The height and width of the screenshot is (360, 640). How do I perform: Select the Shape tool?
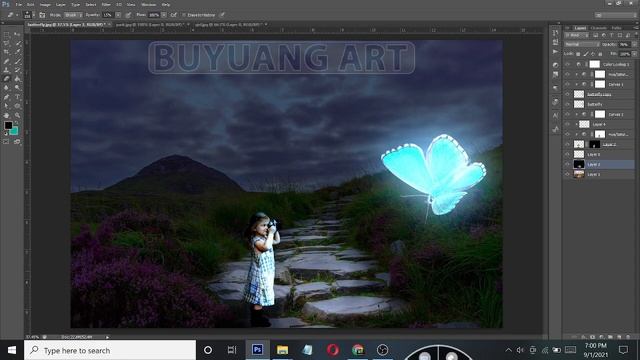(17, 106)
